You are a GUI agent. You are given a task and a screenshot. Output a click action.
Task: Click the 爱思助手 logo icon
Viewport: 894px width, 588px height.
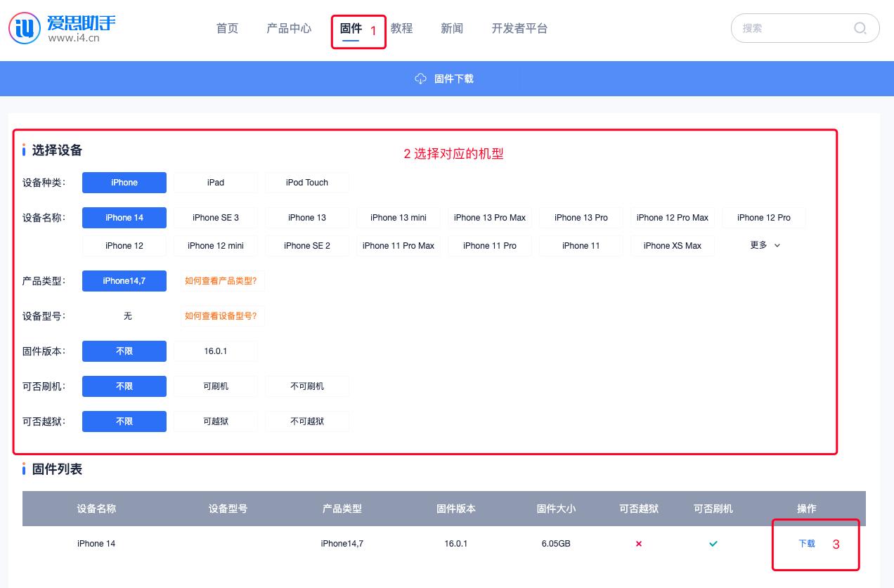tap(24, 27)
